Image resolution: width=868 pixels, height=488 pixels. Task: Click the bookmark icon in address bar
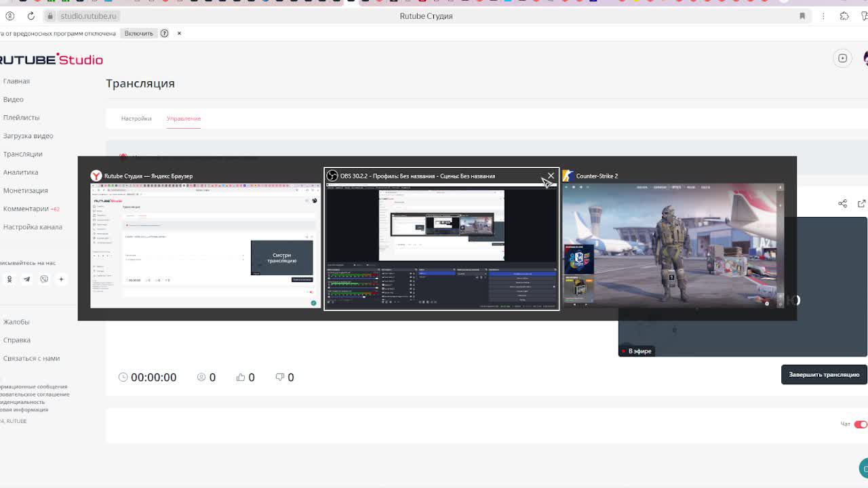coord(802,16)
